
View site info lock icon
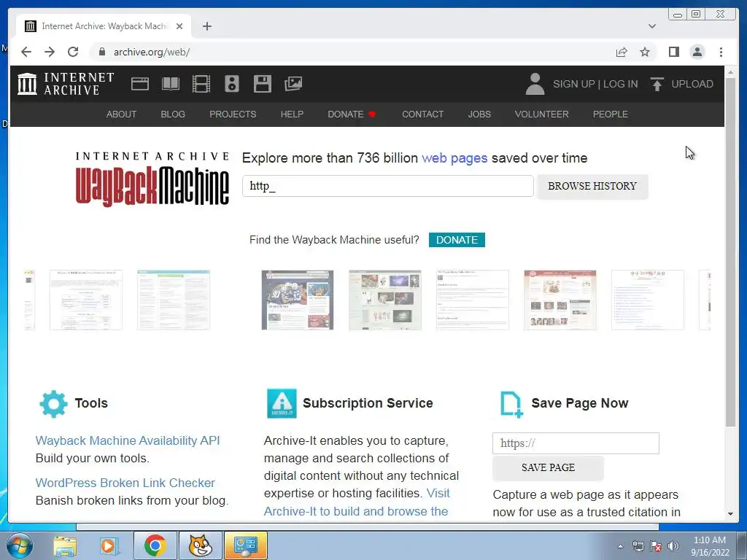coord(101,52)
